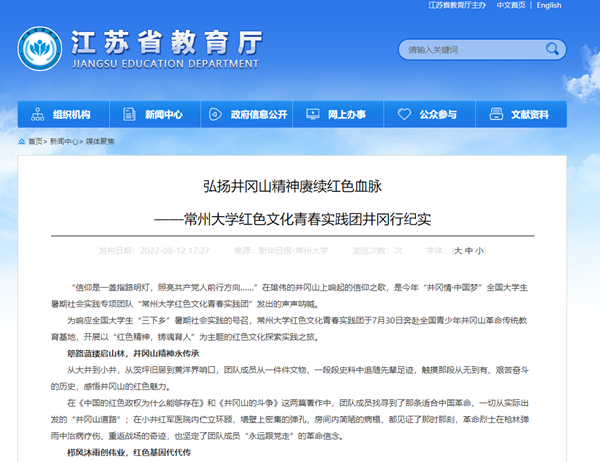Screen dimensions: 600x462
Task: Click 媒体聚焦 in the breadcrumb
Action: pyautogui.click(x=100, y=142)
